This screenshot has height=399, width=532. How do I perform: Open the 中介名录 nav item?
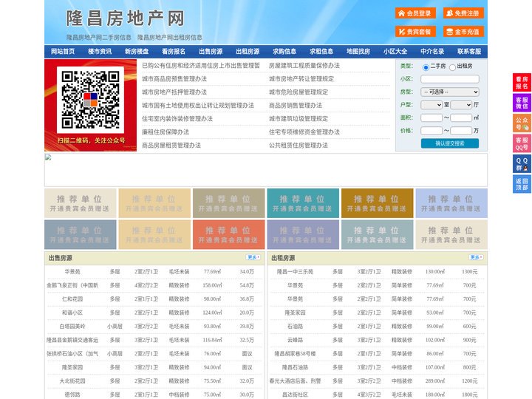coord(432,52)
